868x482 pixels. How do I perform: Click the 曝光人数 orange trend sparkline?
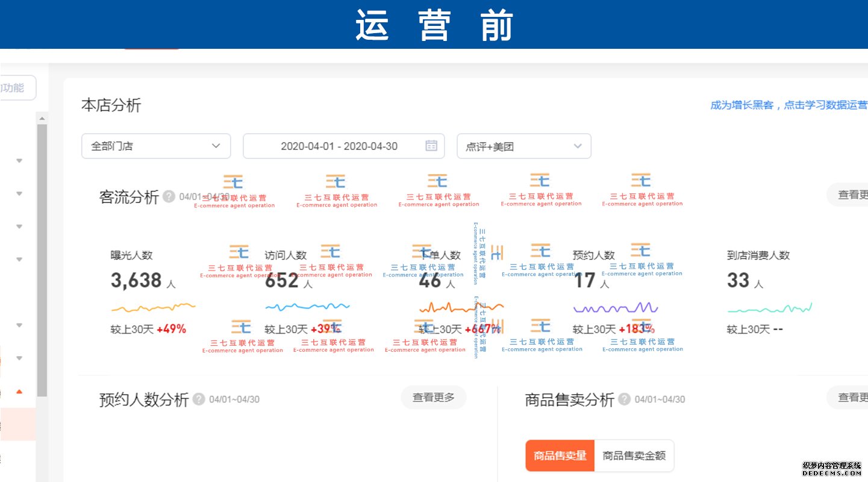point(154,308)
